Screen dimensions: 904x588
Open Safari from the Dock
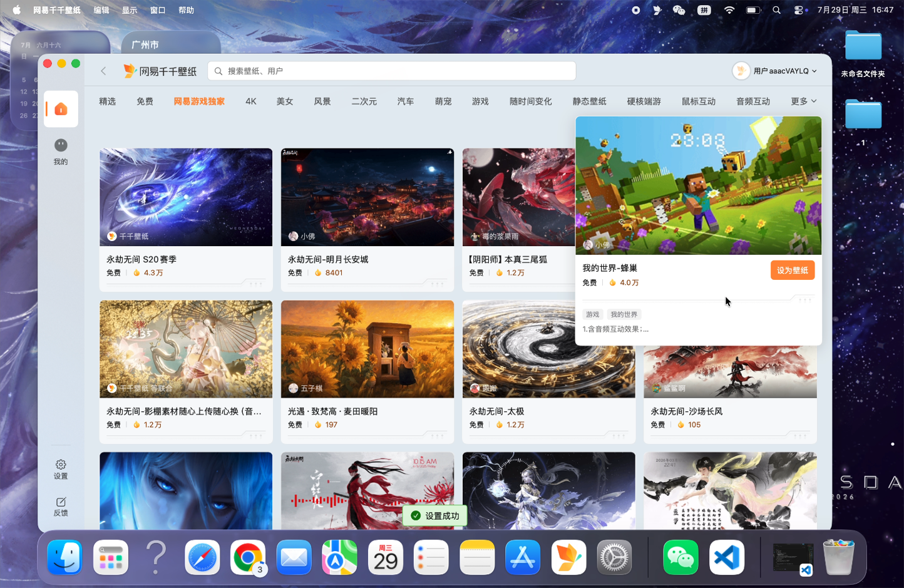tap(202, 557)
